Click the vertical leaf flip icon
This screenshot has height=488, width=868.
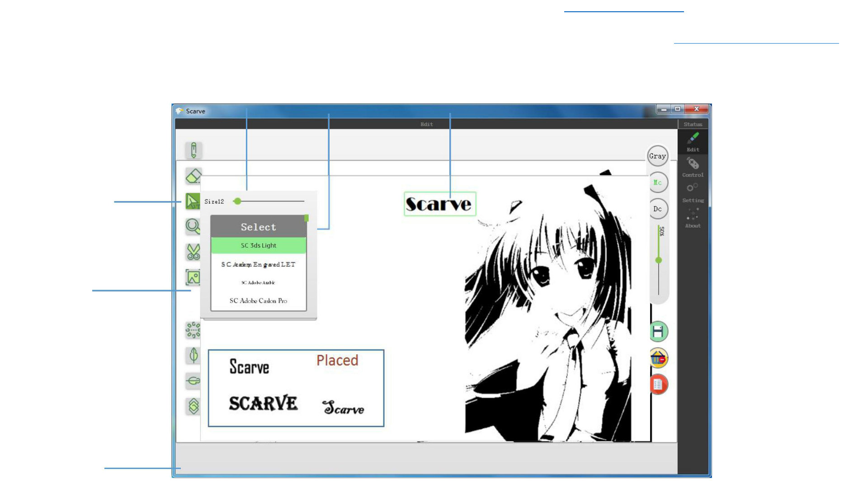point(193,356)
